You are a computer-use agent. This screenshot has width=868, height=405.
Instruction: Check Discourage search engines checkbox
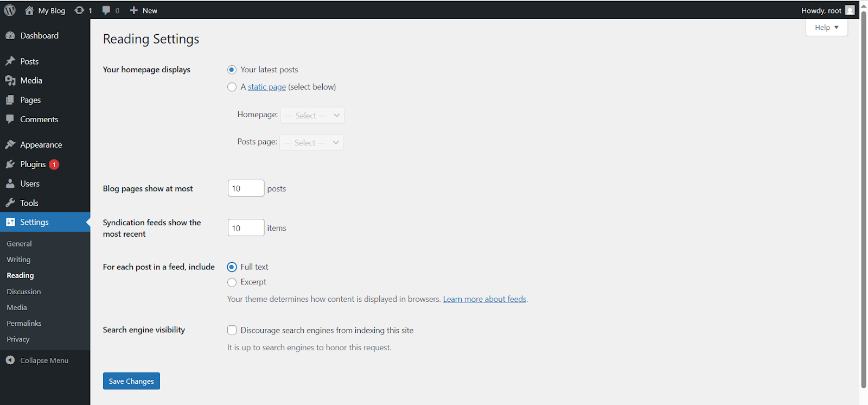coord(232,330)
